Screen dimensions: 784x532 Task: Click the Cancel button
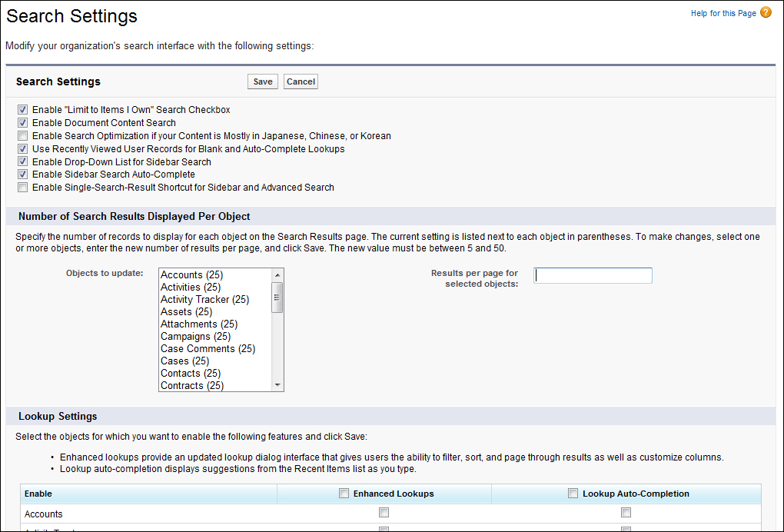click(301, 81)
